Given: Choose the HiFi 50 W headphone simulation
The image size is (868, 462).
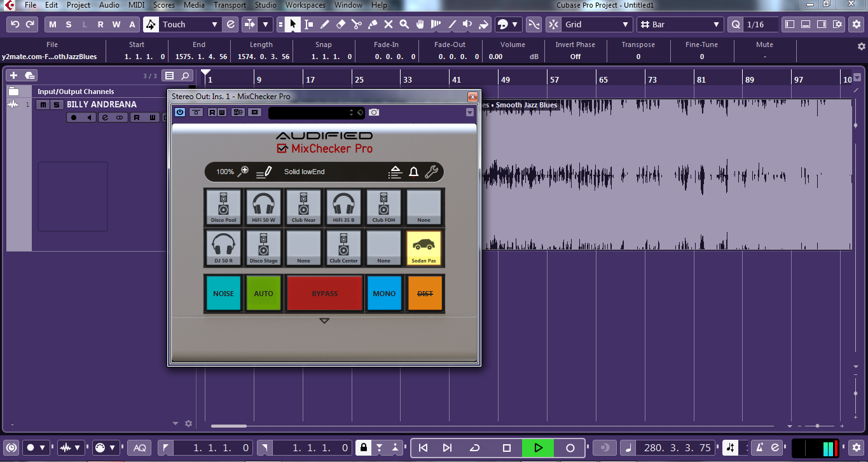Looking at the screenshot, I should 263,207.
